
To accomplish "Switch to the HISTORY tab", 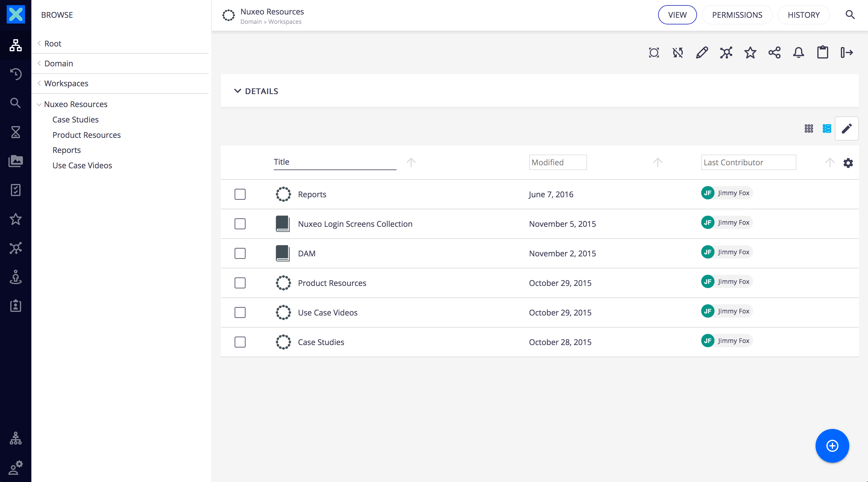I will [x=804, y=14].
